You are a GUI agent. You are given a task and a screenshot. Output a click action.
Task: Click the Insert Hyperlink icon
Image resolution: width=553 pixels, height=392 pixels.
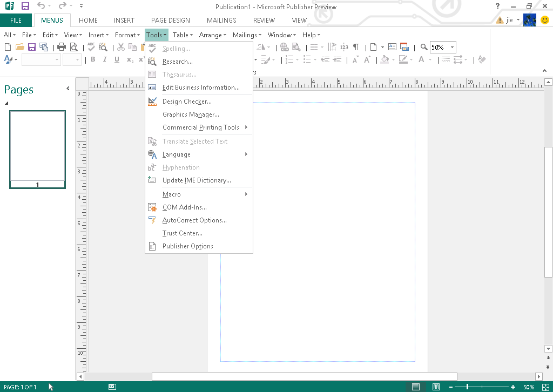click(x=284, y=47)
